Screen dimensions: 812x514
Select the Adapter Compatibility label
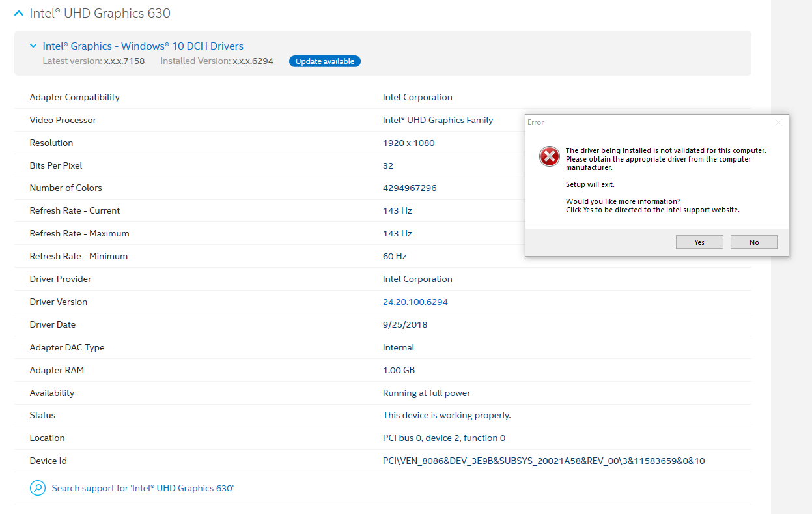pos(75,97)
